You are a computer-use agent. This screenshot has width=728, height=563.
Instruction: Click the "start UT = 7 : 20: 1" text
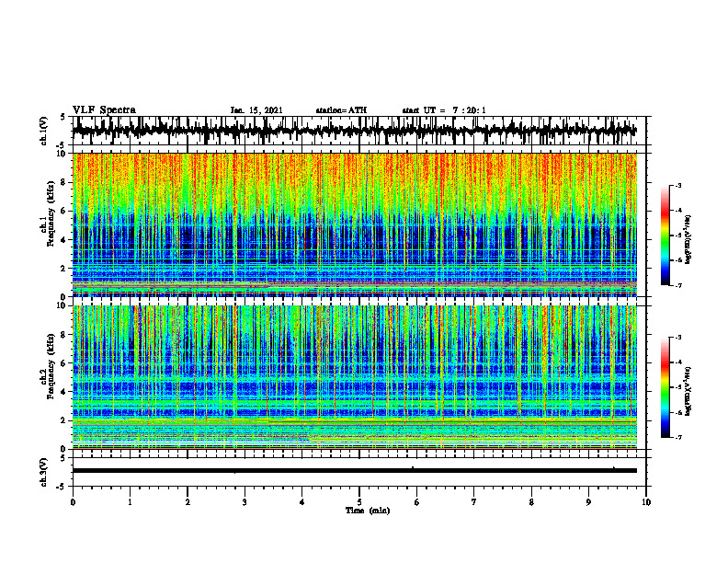[444, 110]
